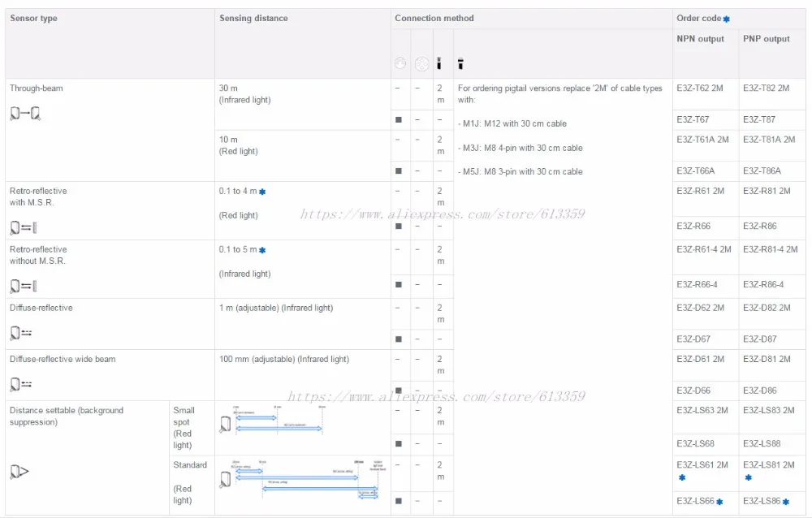Screen dimensions: 812x518
Task: Select order code E3Z-T87
Action: 759,119
